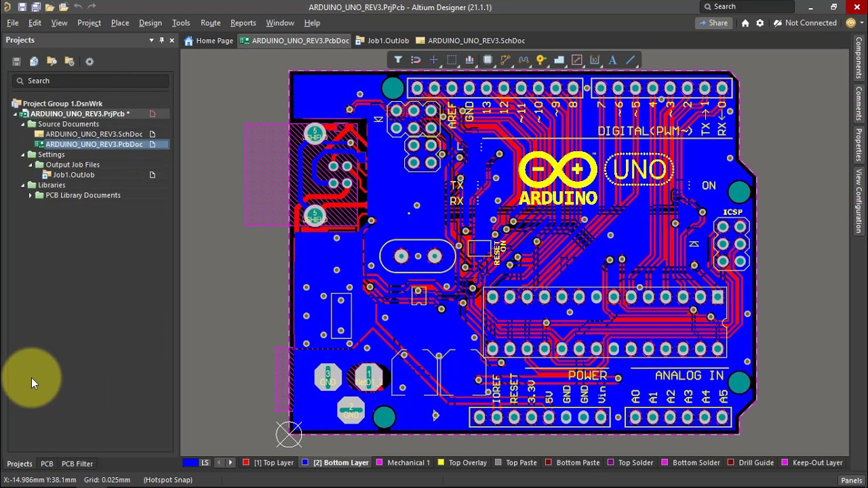
Task: Collapse Settings folder
Action: tap(22, 155)
